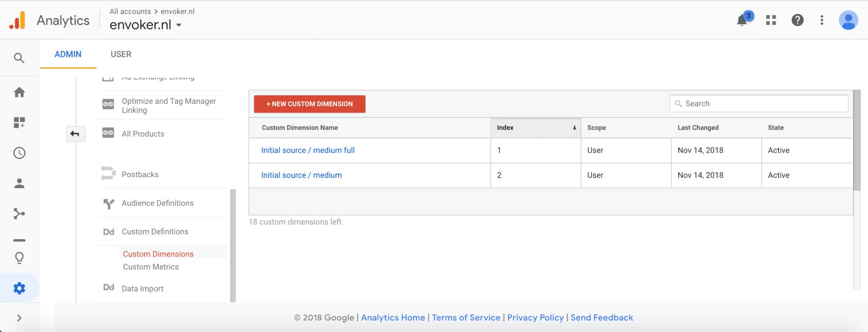The height and width of the screenshot is (332, 868).
Task: Open the user account avatar
Action: pyautogui.click(x=848, y=20)
